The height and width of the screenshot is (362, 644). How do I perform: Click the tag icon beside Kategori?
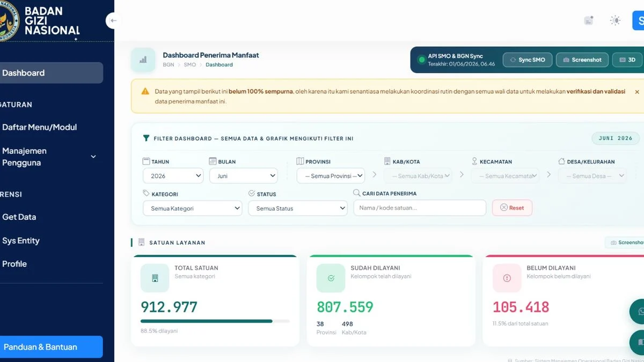coord(146,193)
